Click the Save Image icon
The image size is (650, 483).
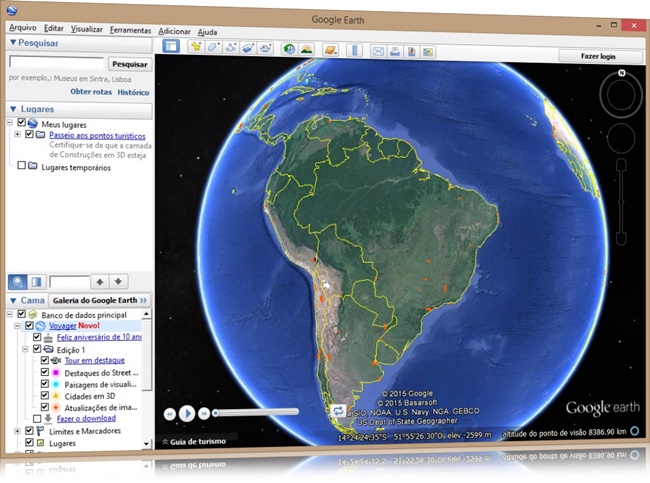point(411,51)
